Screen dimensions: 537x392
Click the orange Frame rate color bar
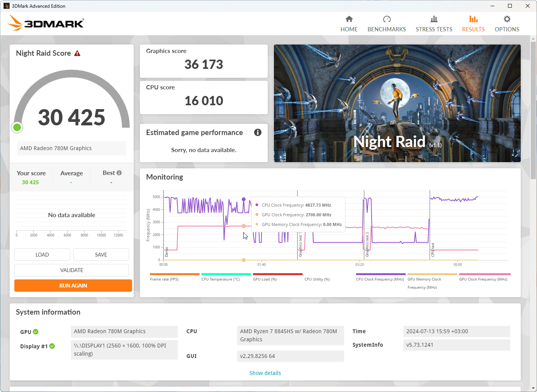point(175,274)
